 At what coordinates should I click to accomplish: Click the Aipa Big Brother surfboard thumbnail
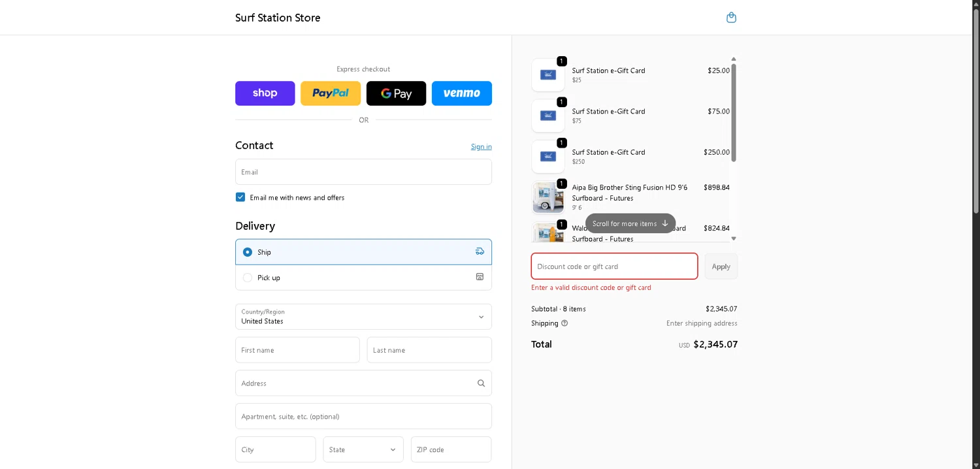548,197
